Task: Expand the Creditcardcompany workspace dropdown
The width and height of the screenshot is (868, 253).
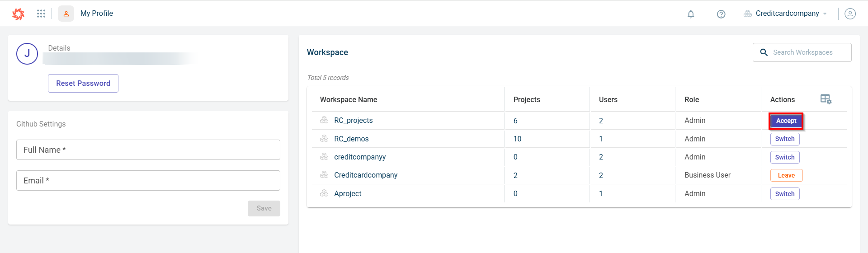Action: click(x=787, y=14)
